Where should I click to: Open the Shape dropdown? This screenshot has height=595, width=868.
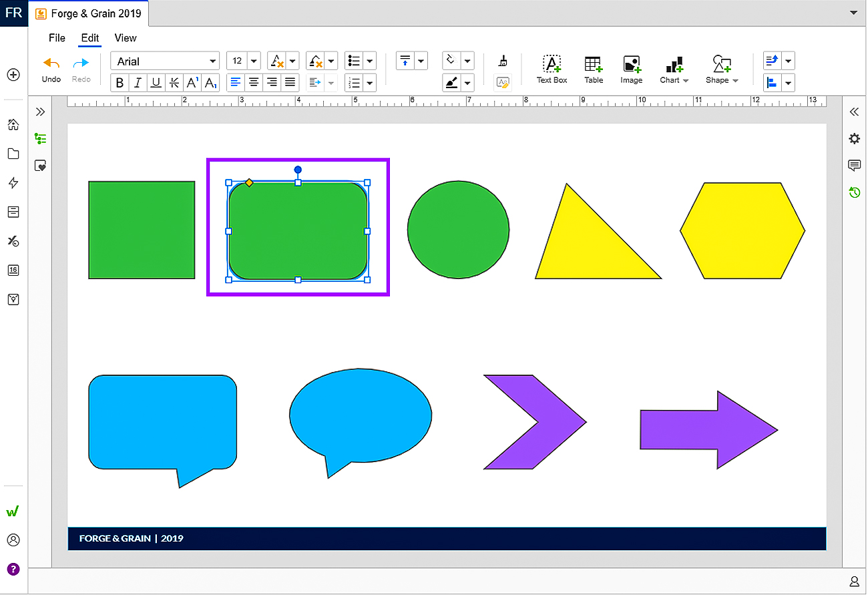click(x=722, y=69)
